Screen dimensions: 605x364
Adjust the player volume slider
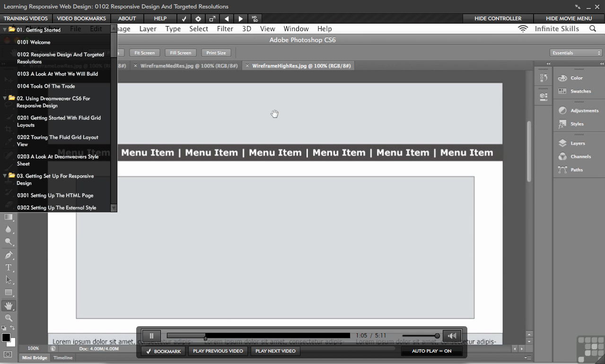click(421, 336)
